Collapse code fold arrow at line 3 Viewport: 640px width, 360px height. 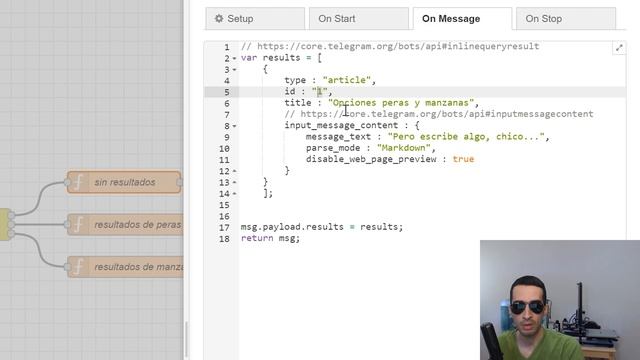pos(234,70)
